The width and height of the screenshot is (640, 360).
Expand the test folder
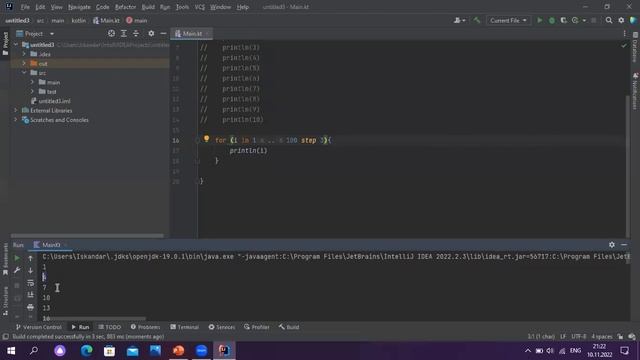(32, 91)
